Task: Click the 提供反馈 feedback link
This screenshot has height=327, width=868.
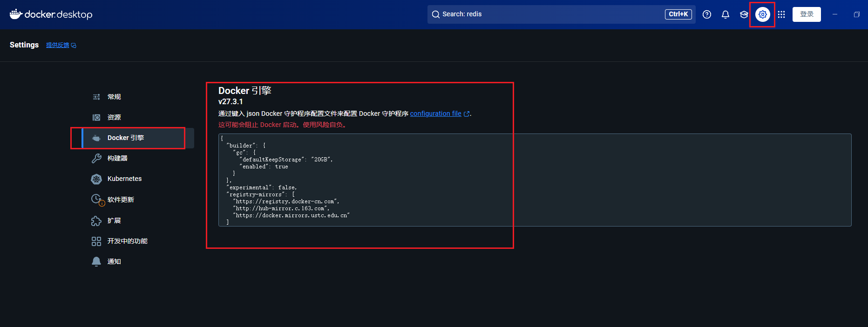Action: [x=58, y=45]
